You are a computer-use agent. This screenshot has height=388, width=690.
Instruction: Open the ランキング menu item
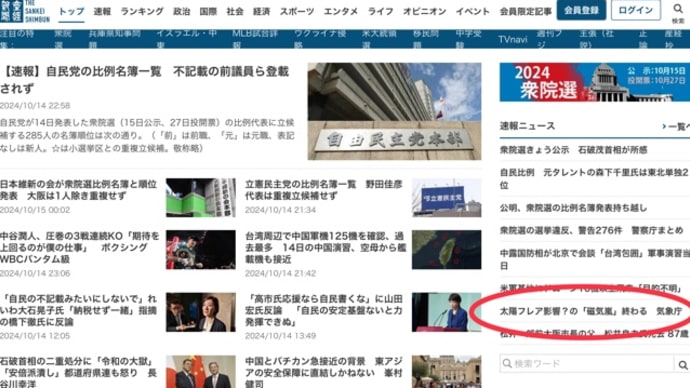(x=142, y=11)
